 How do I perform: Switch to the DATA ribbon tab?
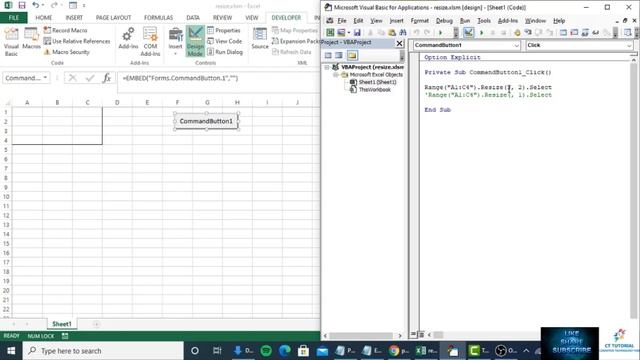pos(193,18)
